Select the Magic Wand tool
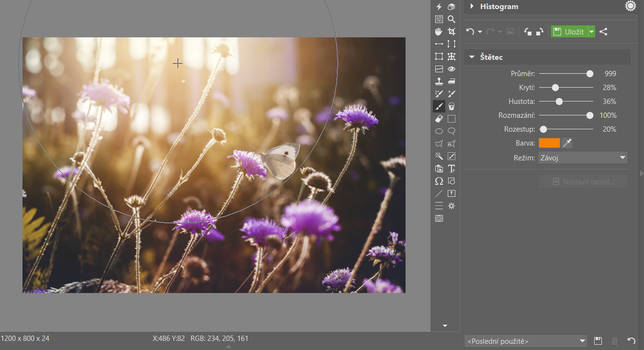Viewport: 644px width, 350px height. [439, 156]
